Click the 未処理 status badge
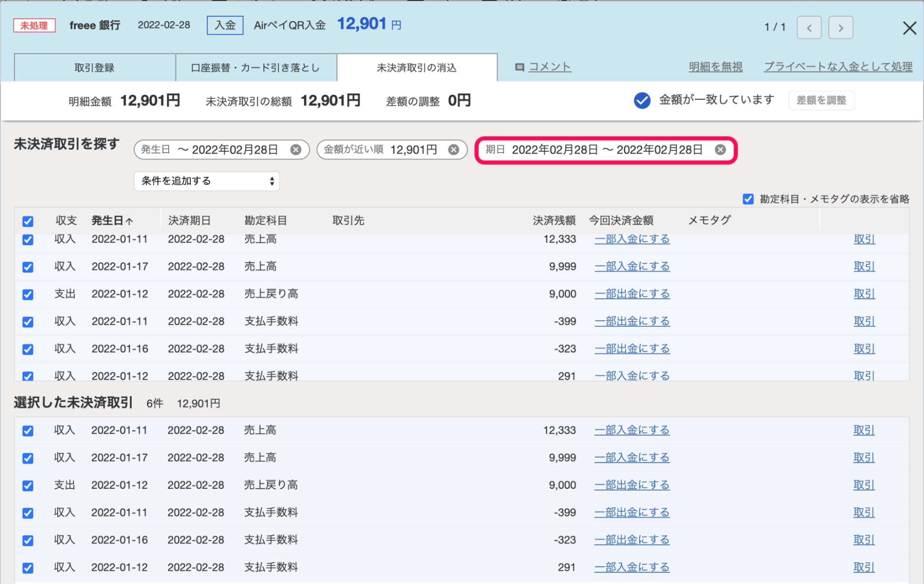The width and height of the screenshot is (924, 584). pos(34,25)
